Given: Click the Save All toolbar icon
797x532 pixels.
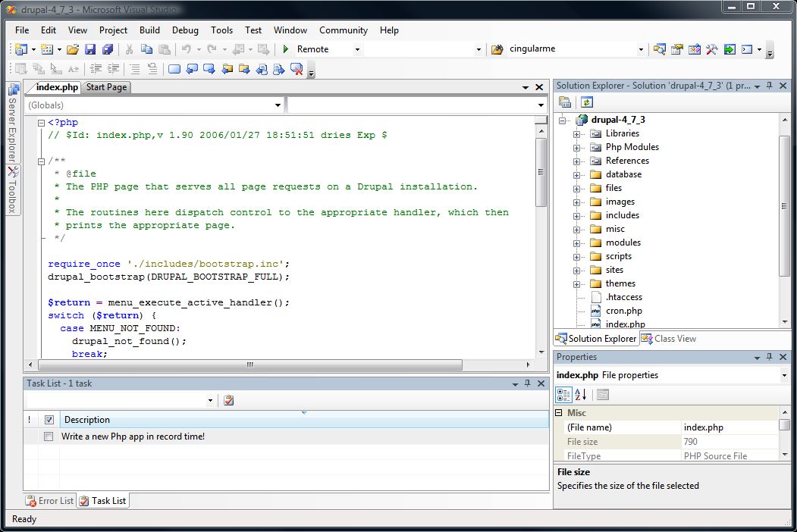Looking at the screenshot, I should click(107, 49).
